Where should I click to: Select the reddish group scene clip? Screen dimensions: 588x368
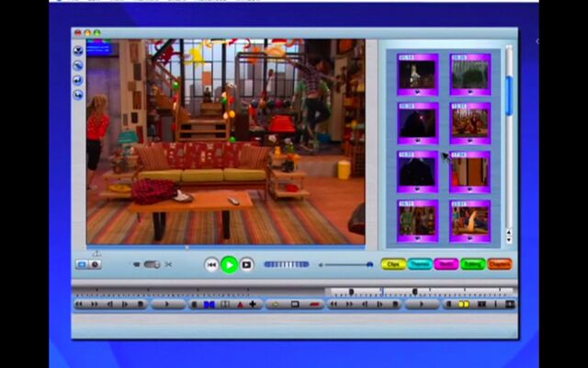point(470,123)
